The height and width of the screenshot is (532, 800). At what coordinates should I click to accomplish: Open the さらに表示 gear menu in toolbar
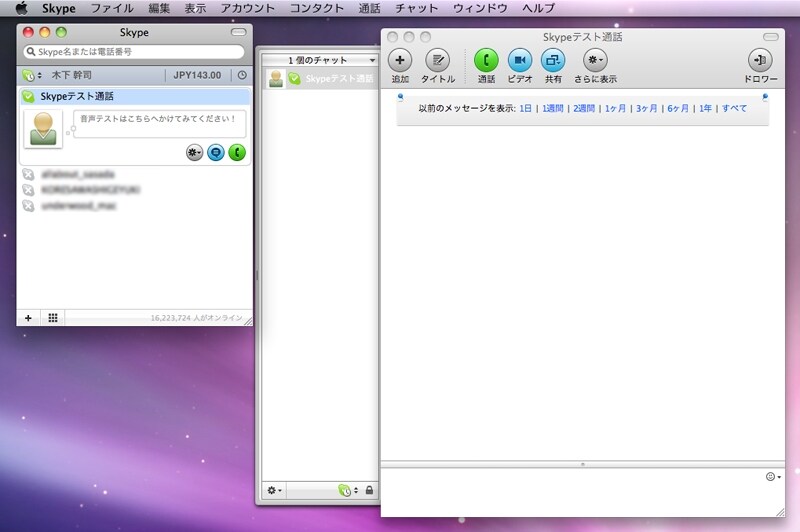pyautogui.click(x=595, y=60)
